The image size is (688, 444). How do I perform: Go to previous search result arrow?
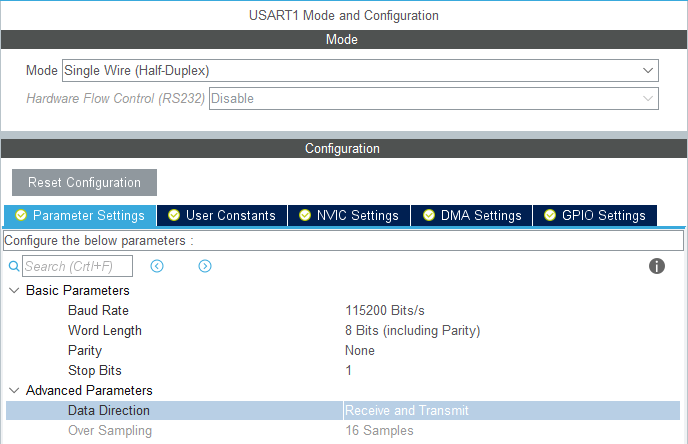157,266
